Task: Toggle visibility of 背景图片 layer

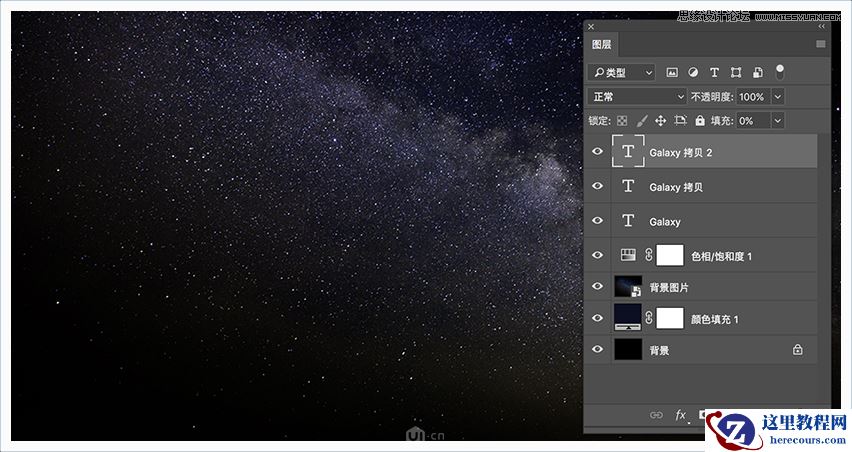Action: [x=597, y=286]
